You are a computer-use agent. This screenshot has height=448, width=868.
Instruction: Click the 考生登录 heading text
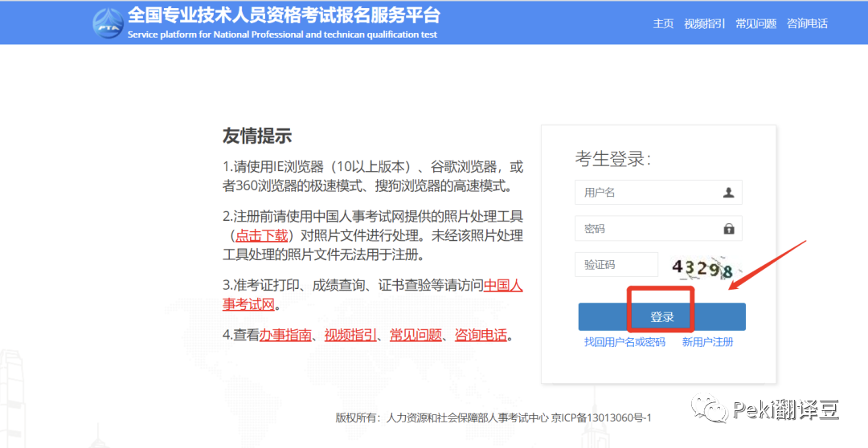(612, 159)
